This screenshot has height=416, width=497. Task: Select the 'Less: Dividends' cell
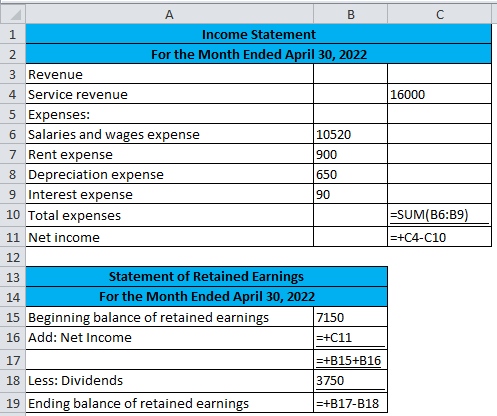[170, 381]
